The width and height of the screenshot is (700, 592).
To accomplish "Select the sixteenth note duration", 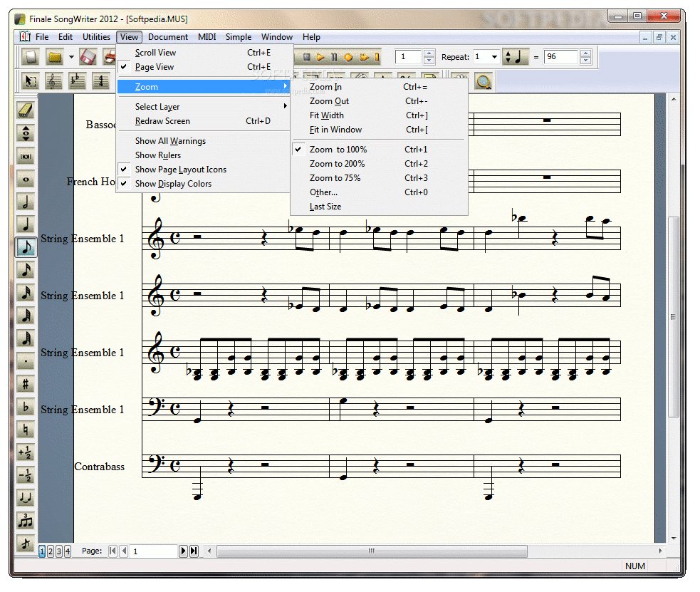I will click(26, 270).
